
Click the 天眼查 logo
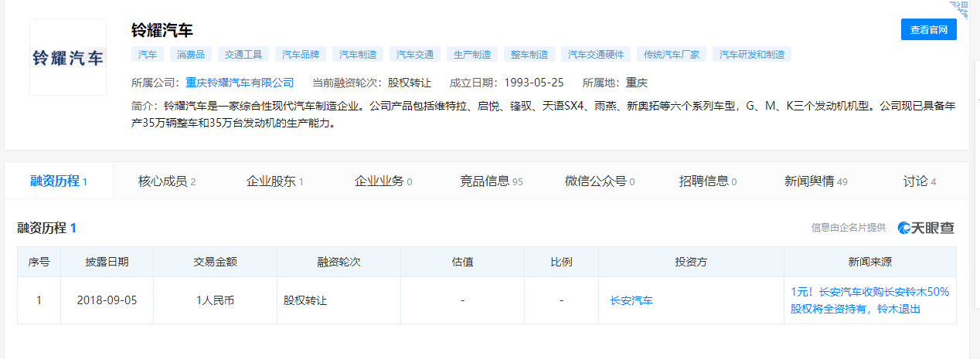(x=926, y=228)
